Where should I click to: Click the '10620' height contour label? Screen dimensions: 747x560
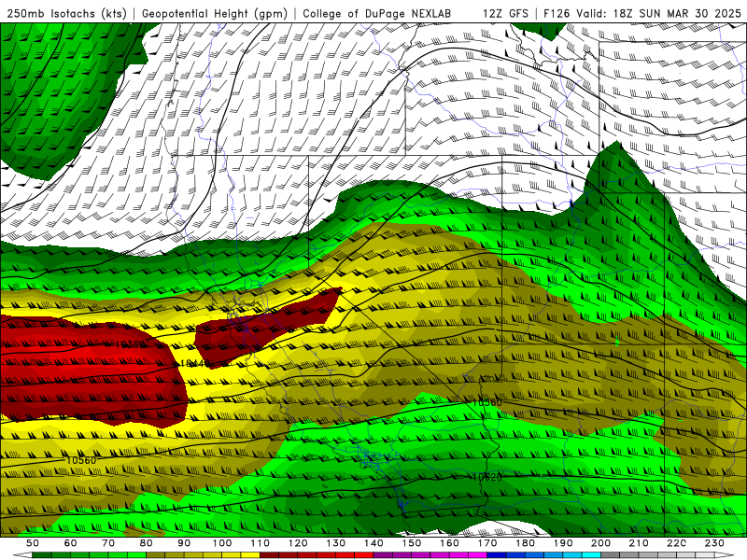point(486,477)
